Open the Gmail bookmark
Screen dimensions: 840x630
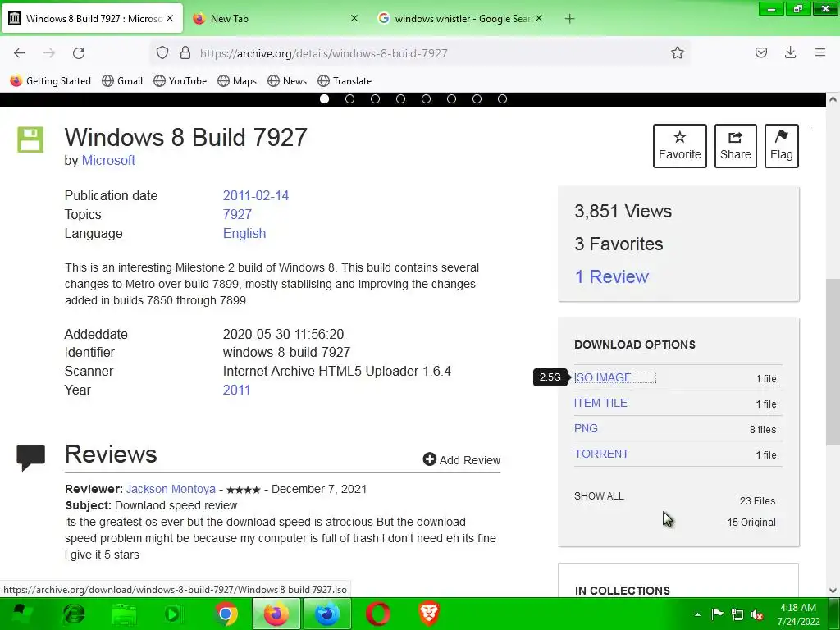coord(122,81)
